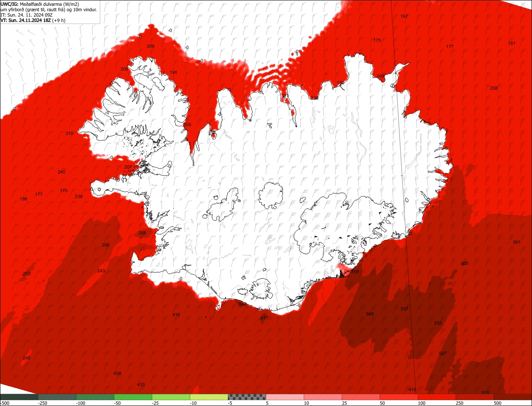532x406 pixels.
Task: Click the legend label -50
Action: [x=118, y=403]
